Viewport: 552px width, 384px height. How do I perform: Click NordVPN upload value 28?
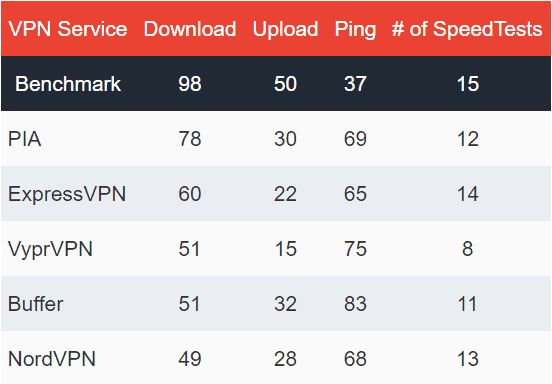click(285, 359)
